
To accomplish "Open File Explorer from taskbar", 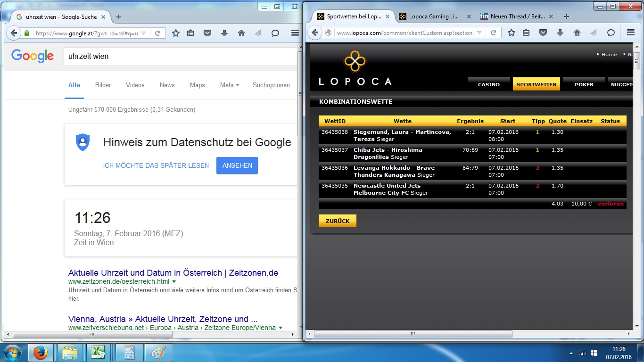I will click(x=70, y=353).
